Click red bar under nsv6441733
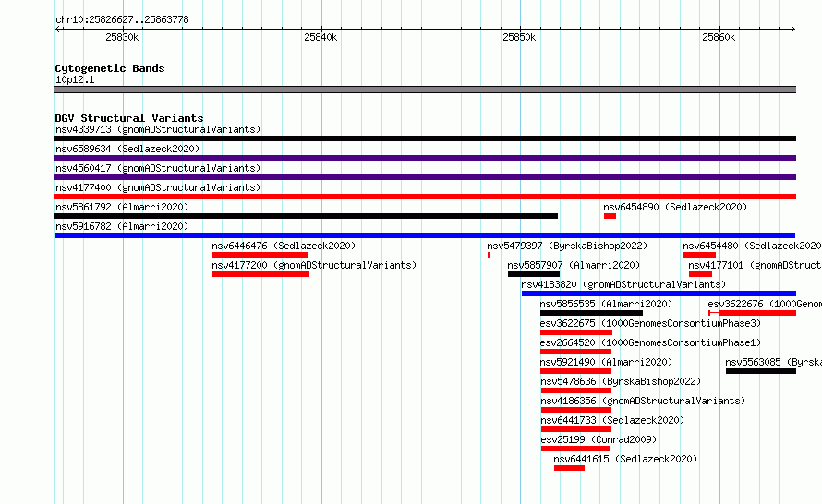 tap(576, 429)
